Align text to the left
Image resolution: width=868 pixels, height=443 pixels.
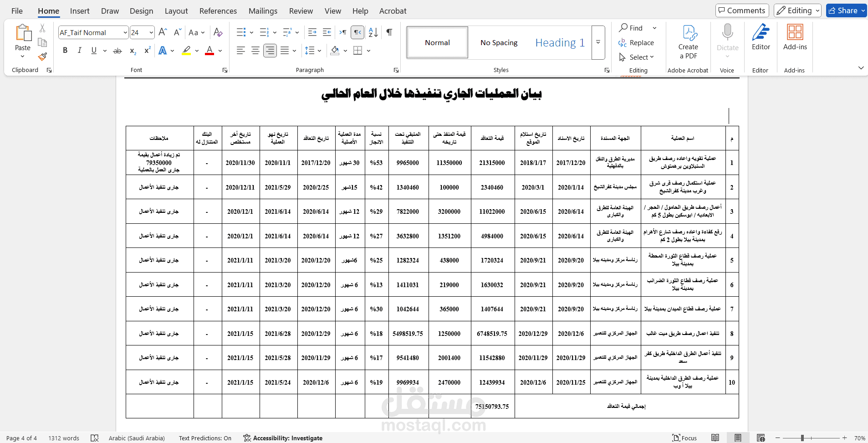click(x=241, y=51)
